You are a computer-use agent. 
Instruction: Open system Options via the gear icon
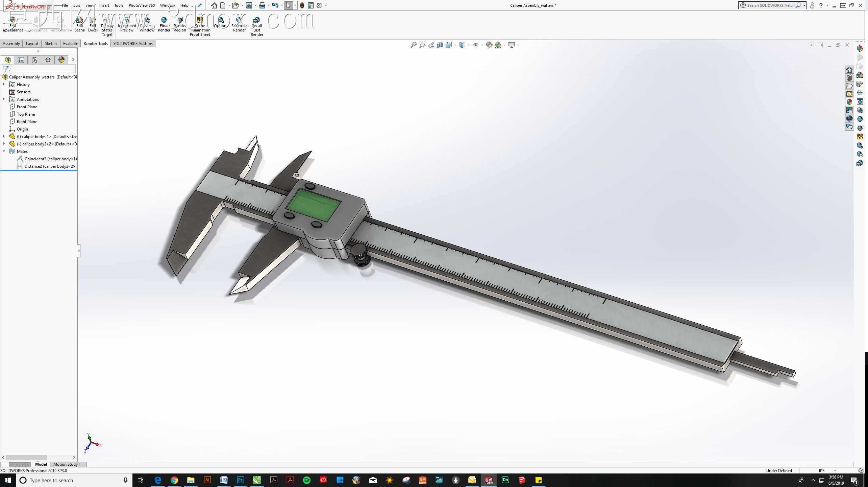(319, 5)
